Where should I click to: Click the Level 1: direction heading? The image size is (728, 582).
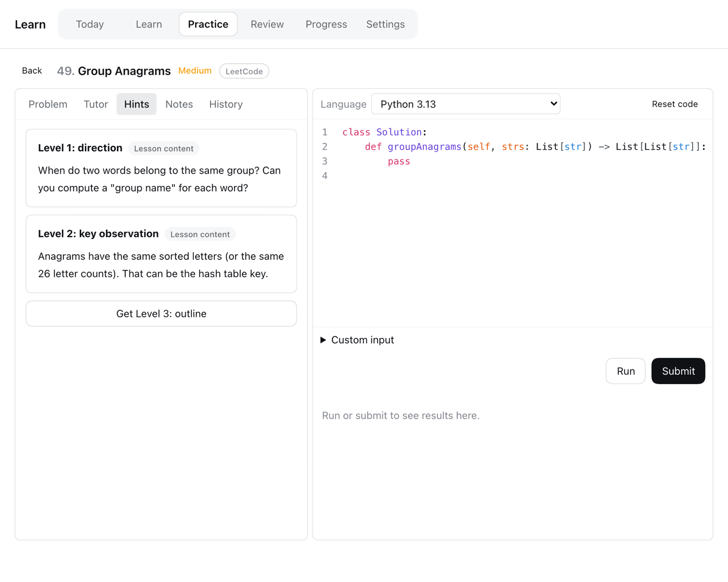point(80,148)
